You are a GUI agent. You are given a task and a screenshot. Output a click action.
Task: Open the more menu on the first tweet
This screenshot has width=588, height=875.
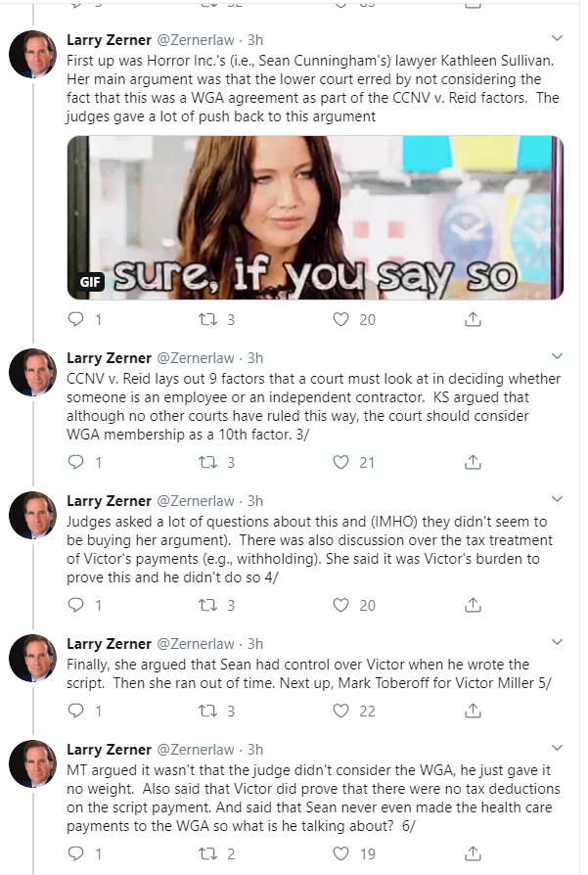(x=557, y=39)
